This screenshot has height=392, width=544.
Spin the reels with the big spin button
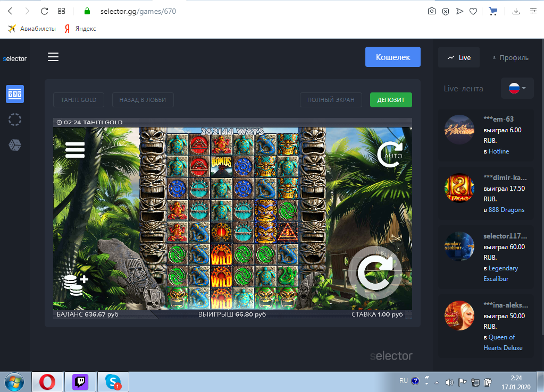point(375,273)
